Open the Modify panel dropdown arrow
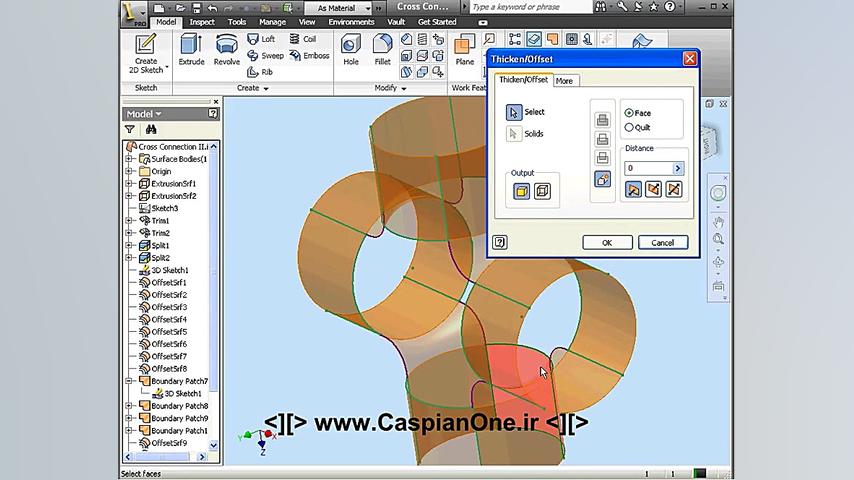 pyautogui.click(x=404, y=88)
